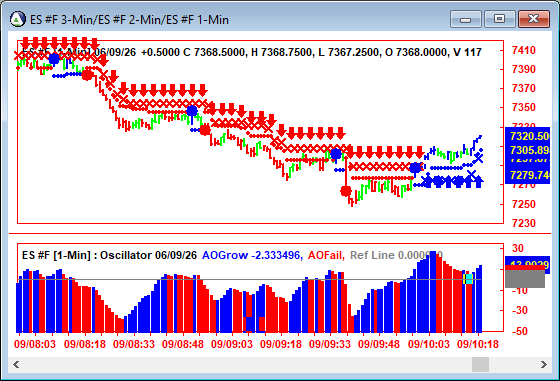Maximize the ES #F chart window

tap(499, 19)
